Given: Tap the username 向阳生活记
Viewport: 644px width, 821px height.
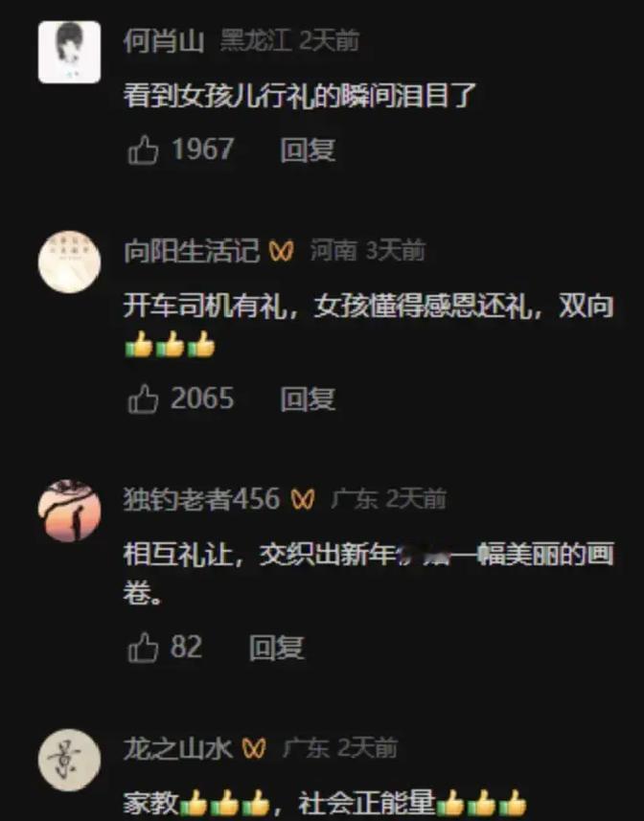Looking at the screenshot, I should [x=192, y=250].
